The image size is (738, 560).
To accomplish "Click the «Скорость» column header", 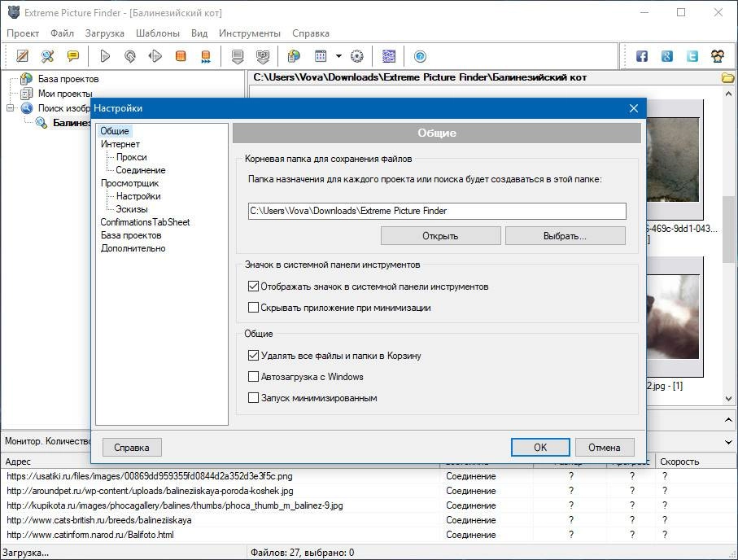I will tap(696, 462).
